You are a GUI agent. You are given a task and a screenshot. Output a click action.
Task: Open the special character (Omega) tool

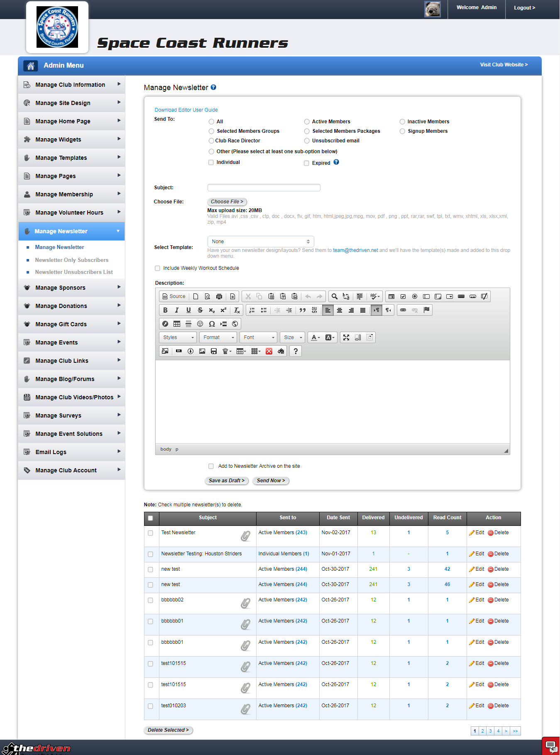click(x=212, y=324)
